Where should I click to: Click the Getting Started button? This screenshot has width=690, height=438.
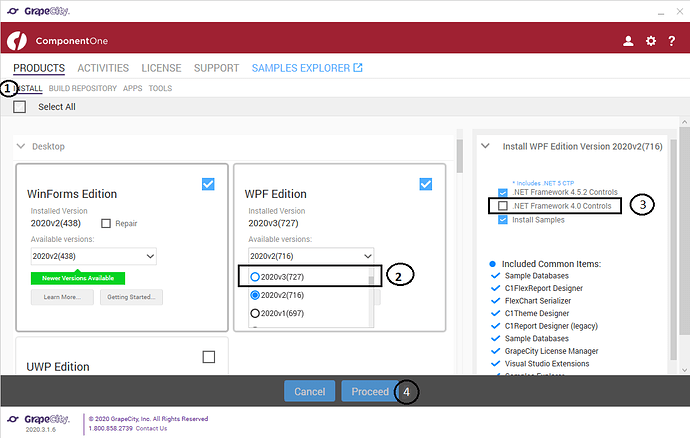click(131, 297)
